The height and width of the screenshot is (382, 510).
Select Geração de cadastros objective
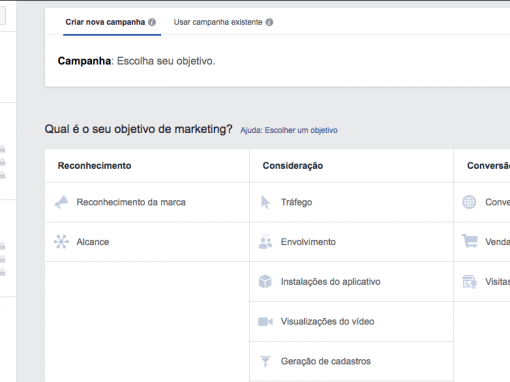[x=351, y=361]
